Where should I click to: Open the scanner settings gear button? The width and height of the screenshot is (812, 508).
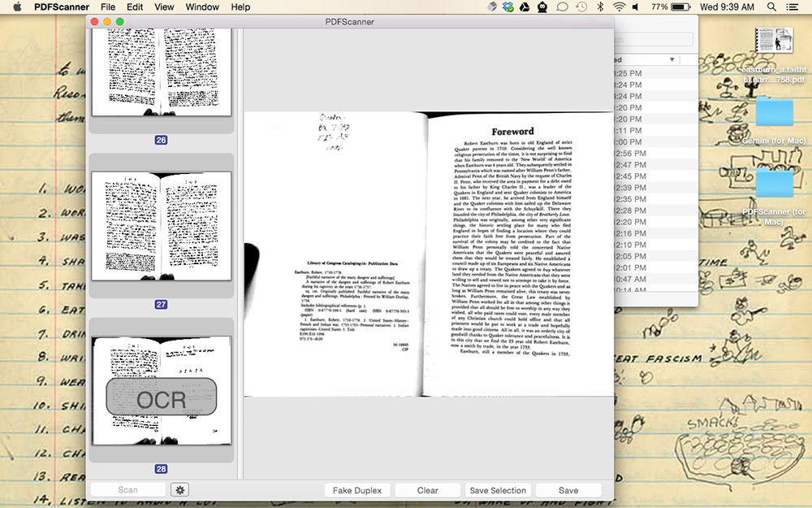point(179,490)
